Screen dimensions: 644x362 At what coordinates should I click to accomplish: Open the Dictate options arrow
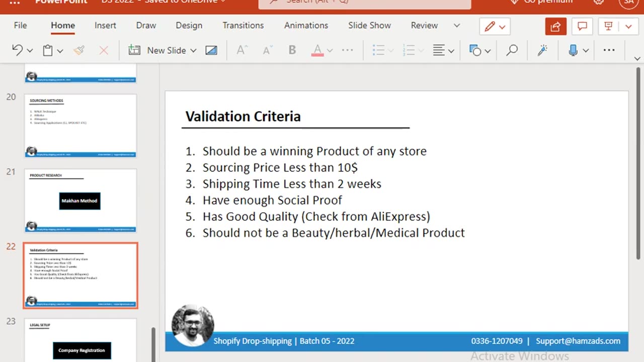pyautogui.click(x=586, y=51)
